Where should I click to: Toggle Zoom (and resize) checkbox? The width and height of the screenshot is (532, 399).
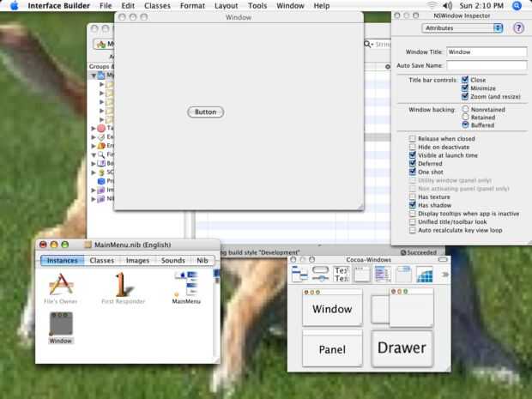click(465, 96)
